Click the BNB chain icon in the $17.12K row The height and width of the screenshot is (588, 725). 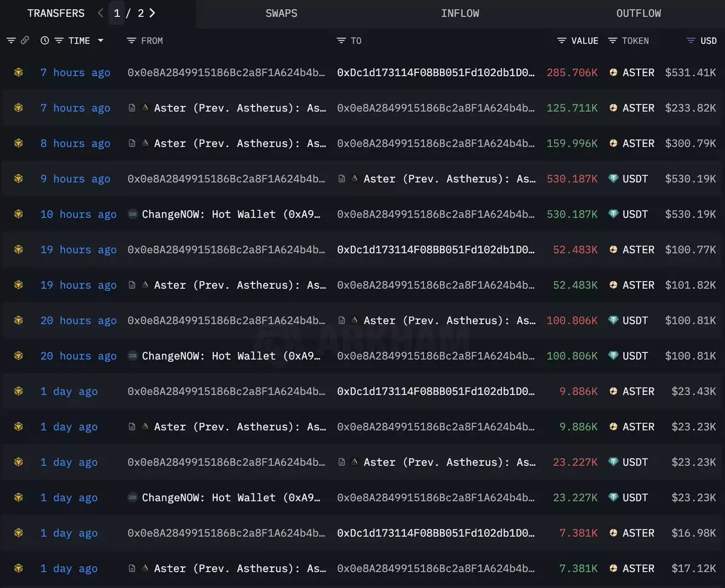(19, 569)
